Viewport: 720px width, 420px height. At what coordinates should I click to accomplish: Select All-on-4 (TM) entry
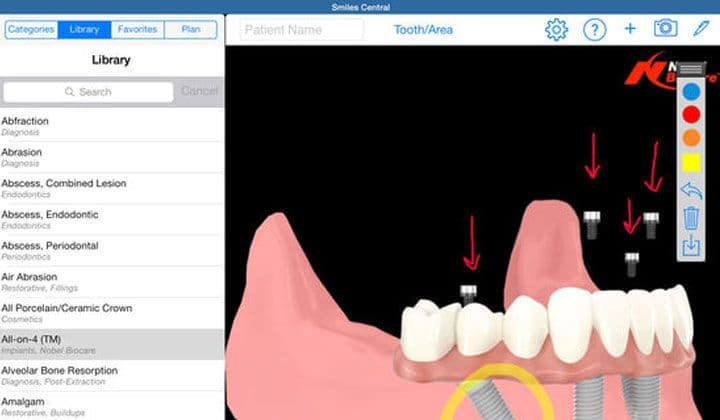pyautogui.click(x=112, y=344)
